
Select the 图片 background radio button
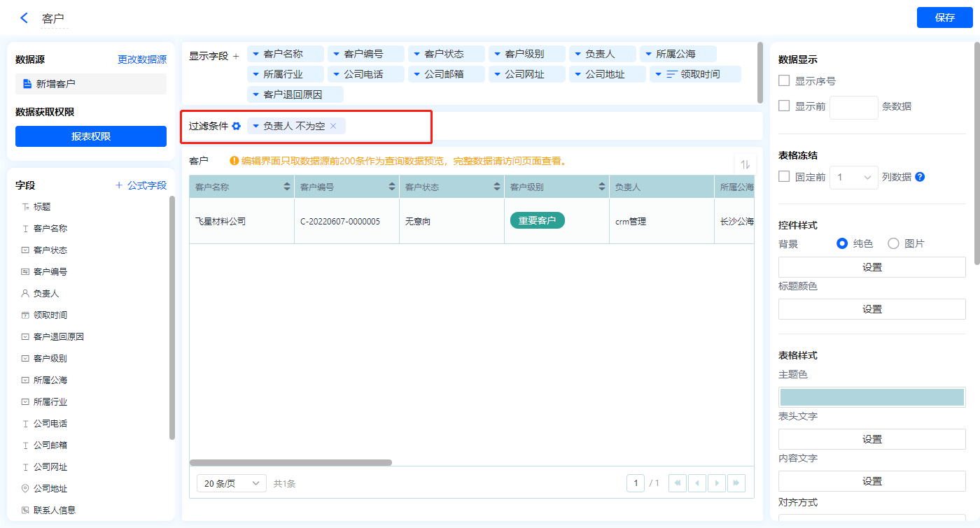893,243
